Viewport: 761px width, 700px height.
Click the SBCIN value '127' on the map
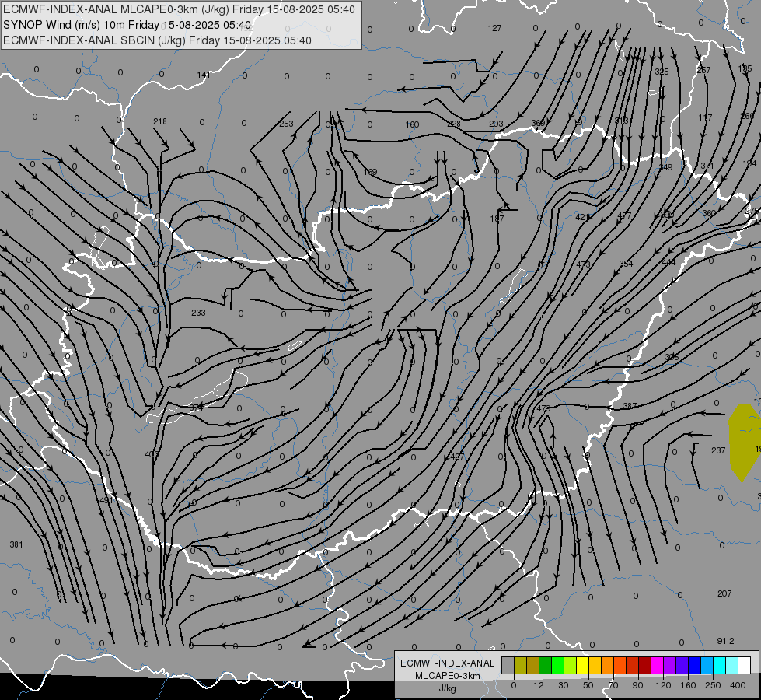point(494,28)
